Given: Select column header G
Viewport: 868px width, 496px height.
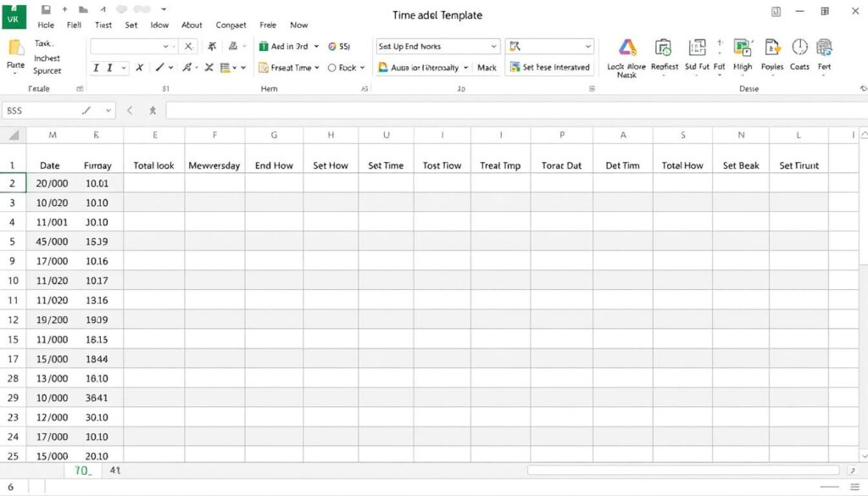Looking at the screenshot, I should click(x=274, y=135).
